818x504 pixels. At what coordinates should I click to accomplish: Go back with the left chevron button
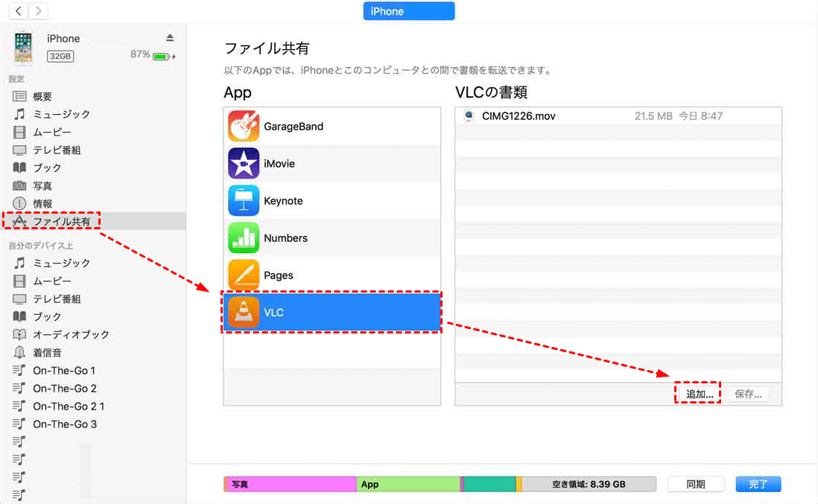tap(19, 10)
